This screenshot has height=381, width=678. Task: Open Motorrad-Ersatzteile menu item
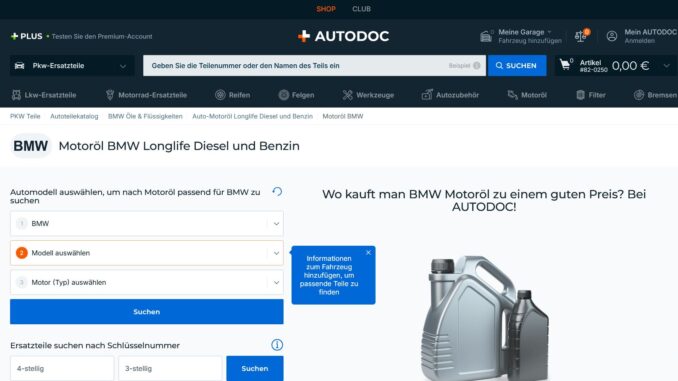pos(147,95)
